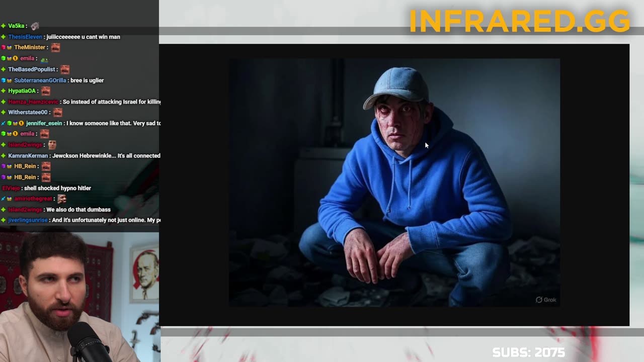644x362 pixels.
Task: Select TheBasedPopulist's username
Action: click(x=32, y=69)
